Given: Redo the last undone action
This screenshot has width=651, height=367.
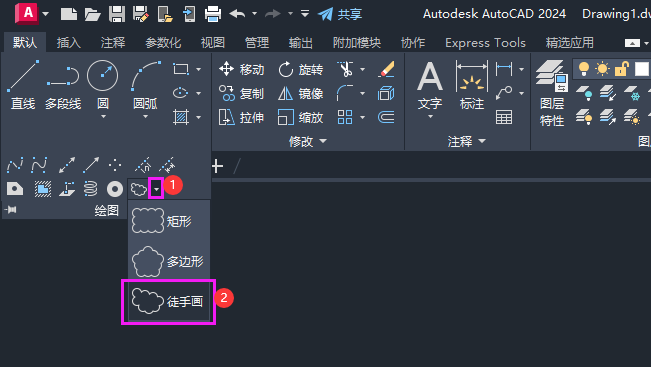Looking at the screenshot, I should click(273, 14).
